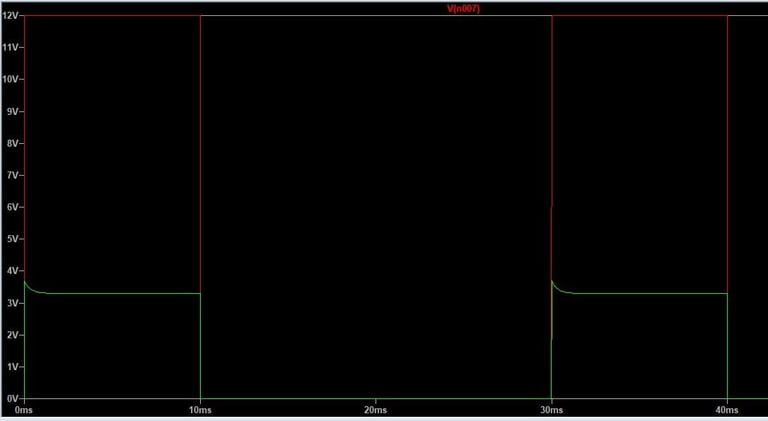The image size is (768, 421).
Task: Click the 0ms time axis label
Action: [24, 410]
